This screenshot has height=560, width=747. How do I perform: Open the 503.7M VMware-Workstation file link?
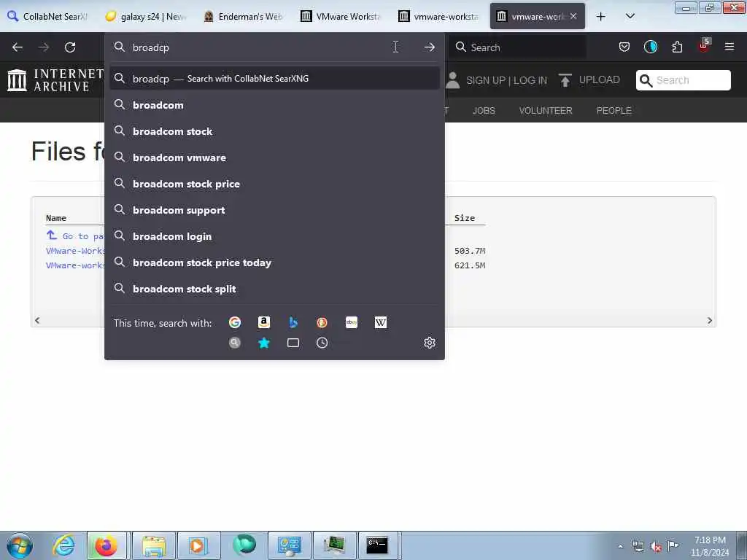coord(75,251)
